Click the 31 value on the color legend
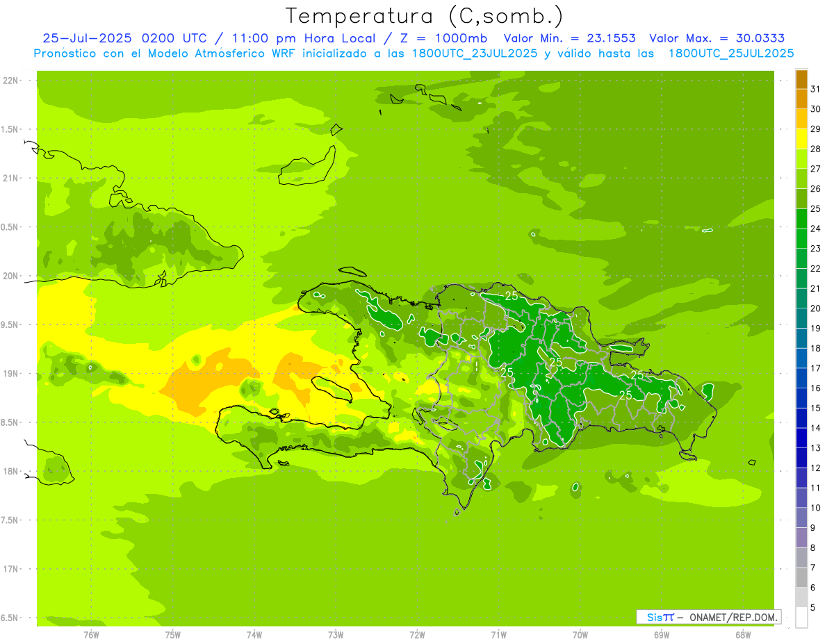This screenshot has height=644, width=834. coord(815,89)
